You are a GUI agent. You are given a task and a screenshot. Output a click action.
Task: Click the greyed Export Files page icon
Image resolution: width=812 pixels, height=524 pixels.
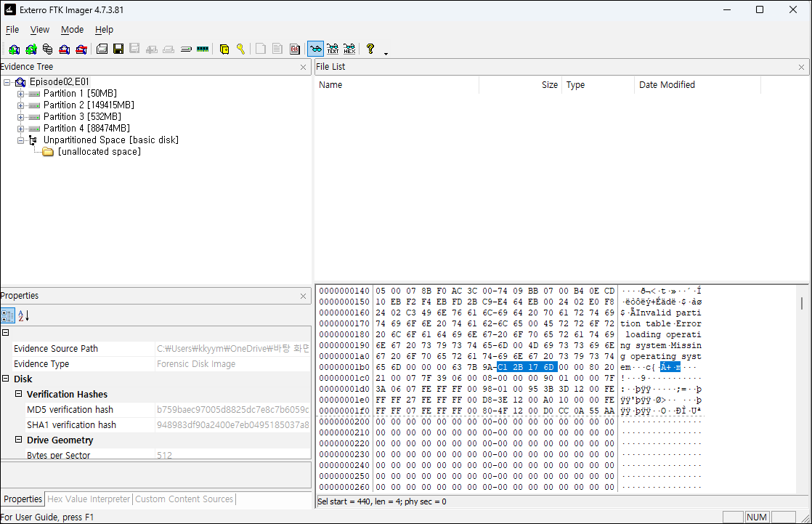coord(261,49)
